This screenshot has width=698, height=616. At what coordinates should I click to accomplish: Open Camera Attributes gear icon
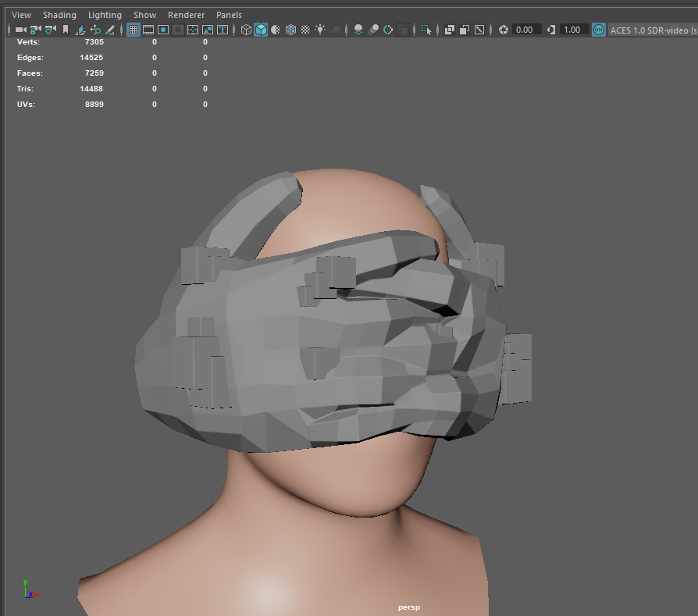point(51,30)
